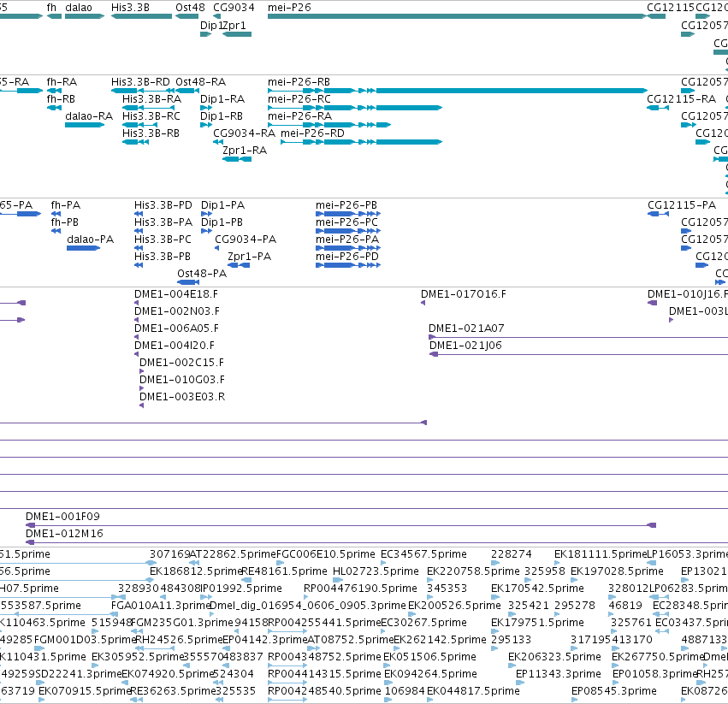The width and height of the screenshot is (728, 704).
Task: Click the Dip1-PB protein label
Action: [222, 222]
